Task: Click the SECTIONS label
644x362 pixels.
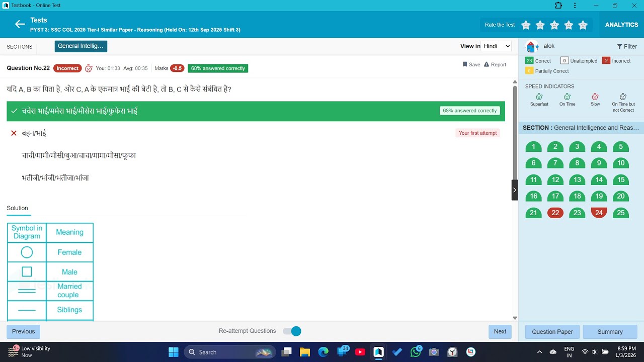Action: click(x=20, y=47)
